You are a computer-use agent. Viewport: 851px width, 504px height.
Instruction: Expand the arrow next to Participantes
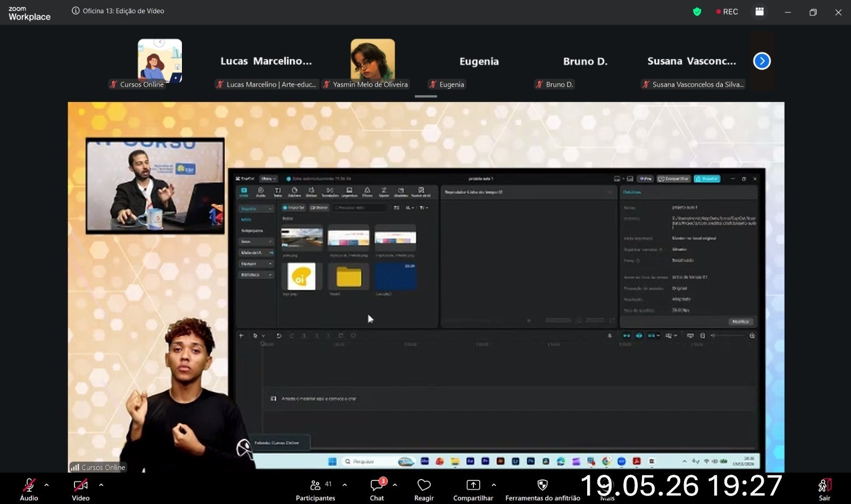click(x=345, y=485)
